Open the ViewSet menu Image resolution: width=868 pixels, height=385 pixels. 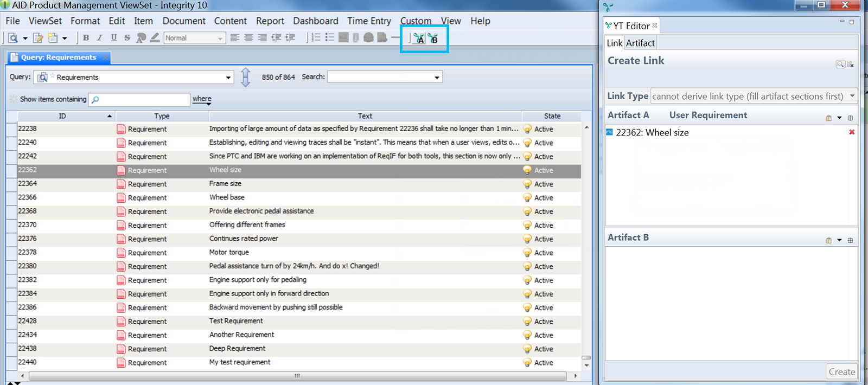45,21
